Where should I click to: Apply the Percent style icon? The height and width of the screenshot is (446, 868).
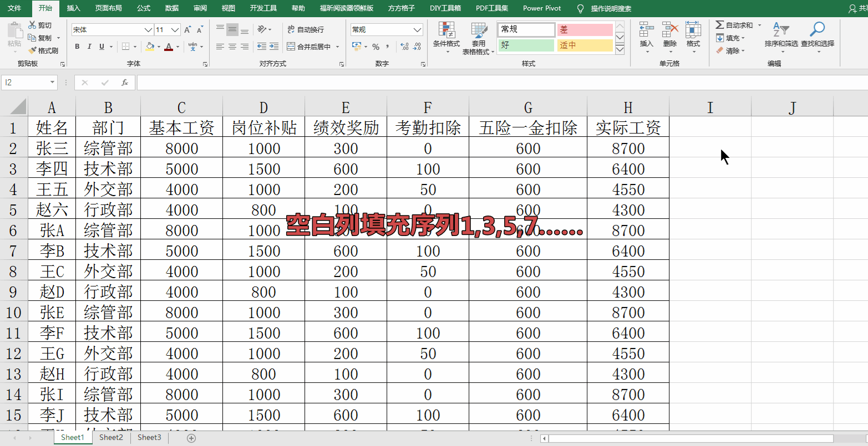(x=377, y=47)
